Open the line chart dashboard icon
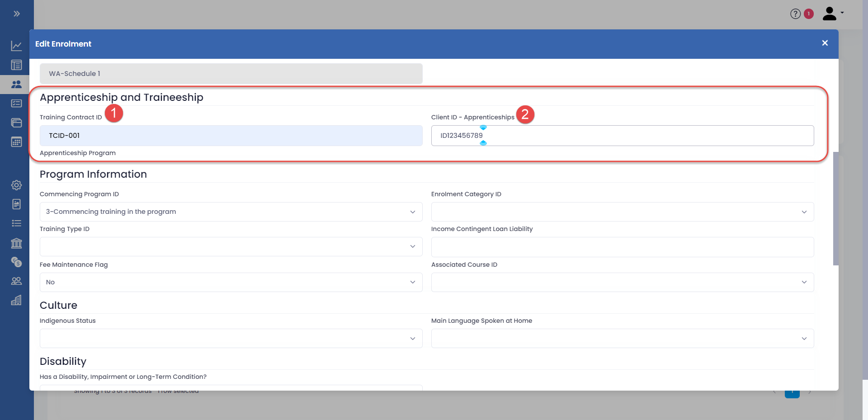Image resolution: width=868 pixels, height=420 pixels. coord(16,46)
